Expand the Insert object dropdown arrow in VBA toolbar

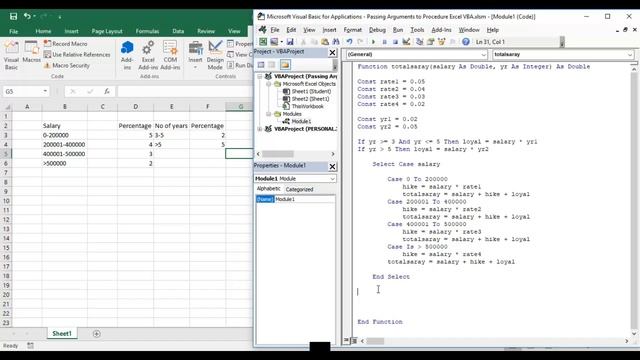(x=282, y=42)
